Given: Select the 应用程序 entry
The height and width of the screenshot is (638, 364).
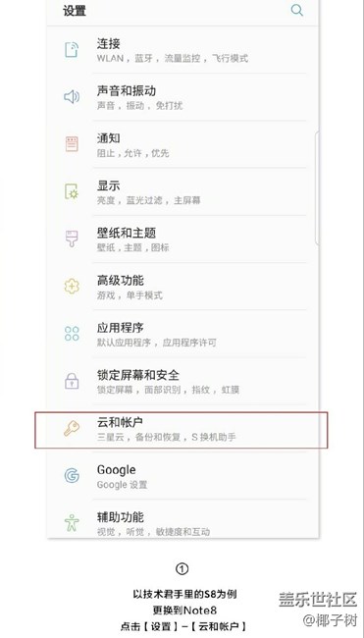Looking at the screenshot, I should click(x=183, y=334).
